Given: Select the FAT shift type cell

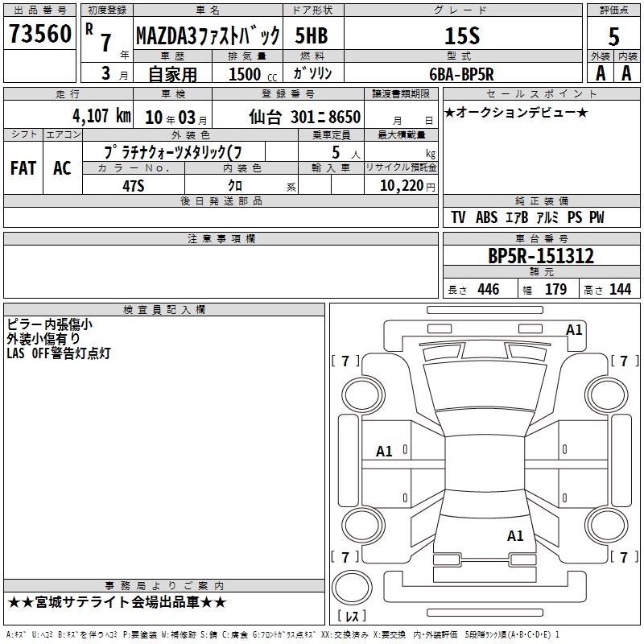Looking at the screenshot, I should click(x=23, y=167).
